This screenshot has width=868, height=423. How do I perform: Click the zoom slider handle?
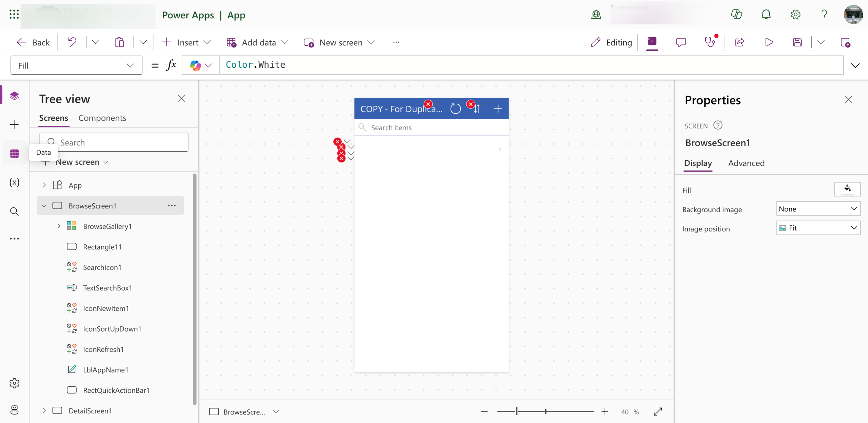[x=516, y=411]
